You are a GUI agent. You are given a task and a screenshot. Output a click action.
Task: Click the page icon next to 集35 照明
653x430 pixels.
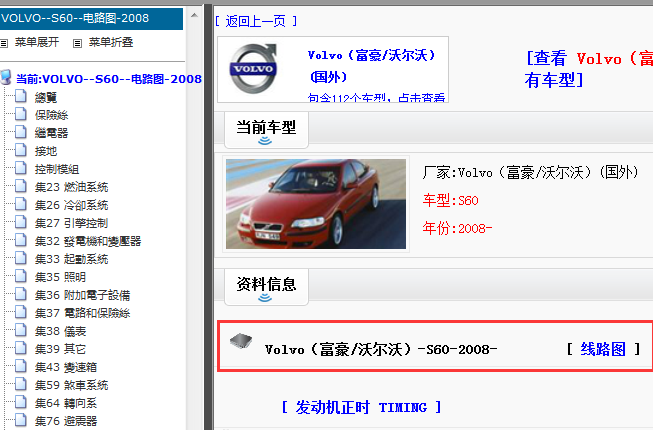(x=21, y=276)
